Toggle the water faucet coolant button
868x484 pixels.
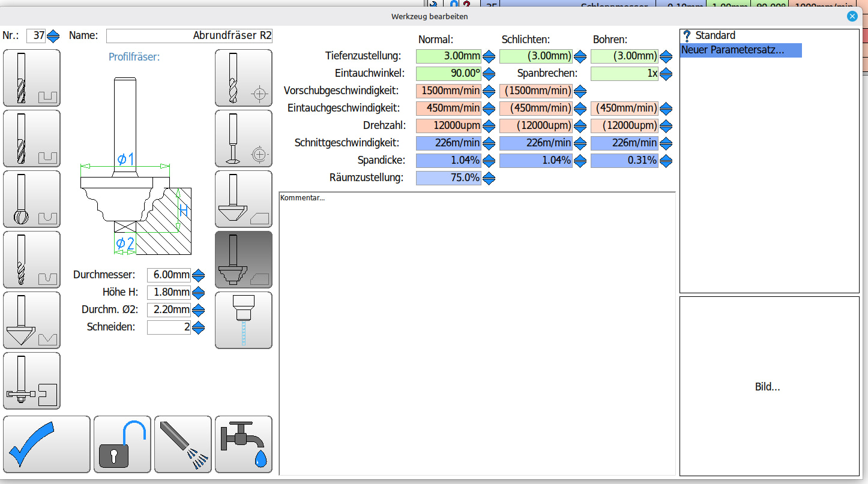[x=243, y=444]
